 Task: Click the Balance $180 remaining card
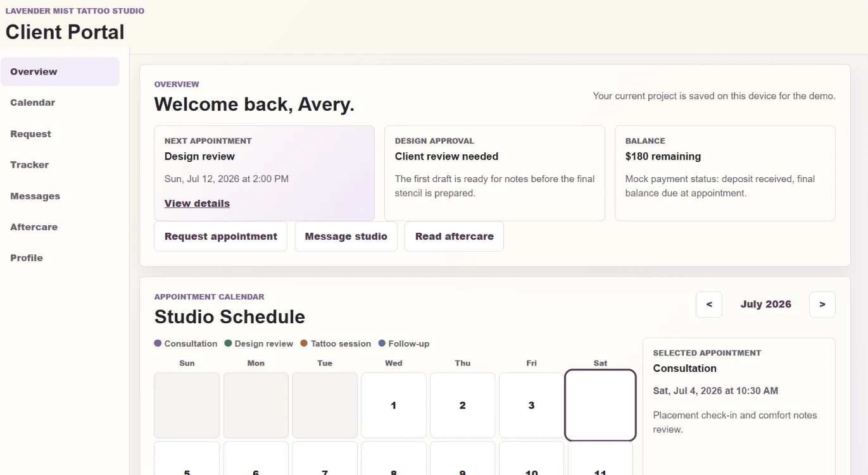click(x=725, y=173)
